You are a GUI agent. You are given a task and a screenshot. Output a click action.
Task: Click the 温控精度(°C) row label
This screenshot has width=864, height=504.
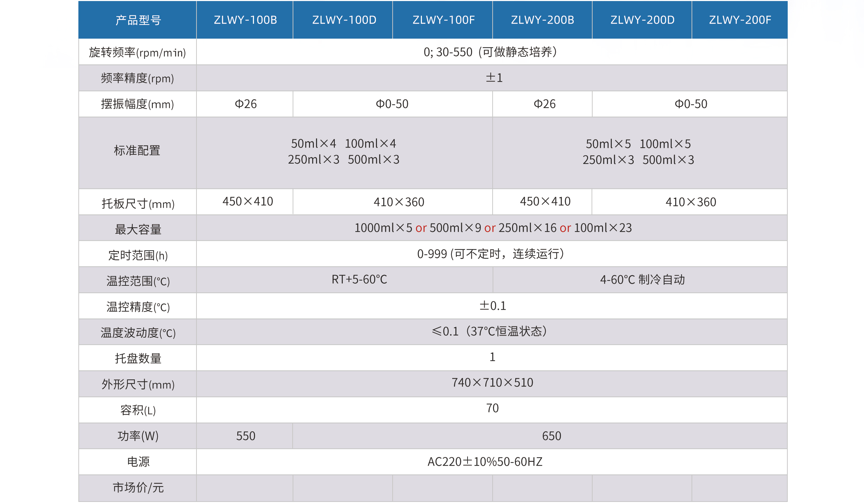click(x=138, y=307)
